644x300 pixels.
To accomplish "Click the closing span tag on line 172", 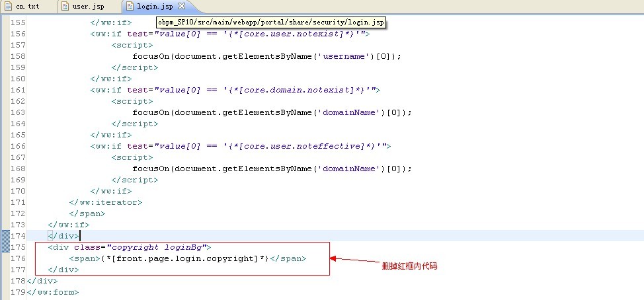I will [87, 214].
